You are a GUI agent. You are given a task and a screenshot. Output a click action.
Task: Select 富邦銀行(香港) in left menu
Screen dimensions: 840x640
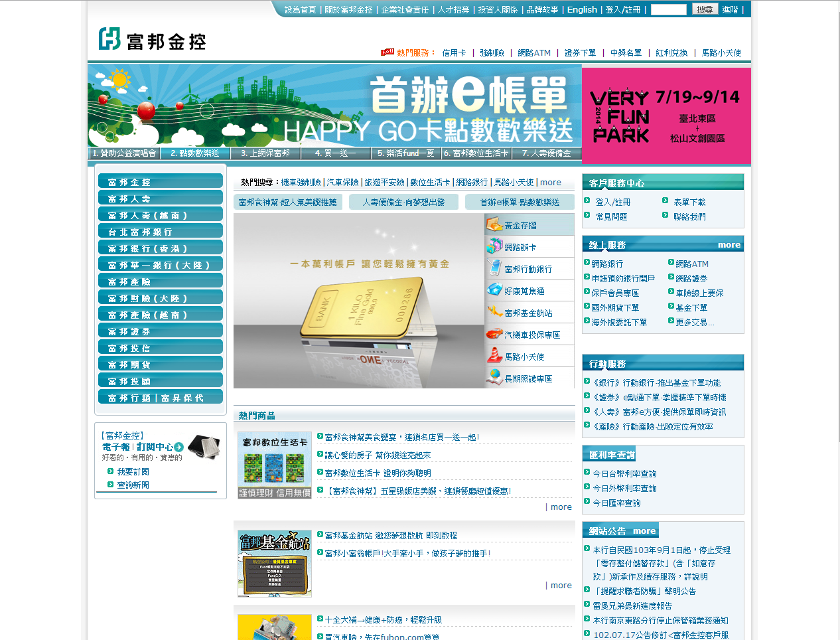click(161, 248)
